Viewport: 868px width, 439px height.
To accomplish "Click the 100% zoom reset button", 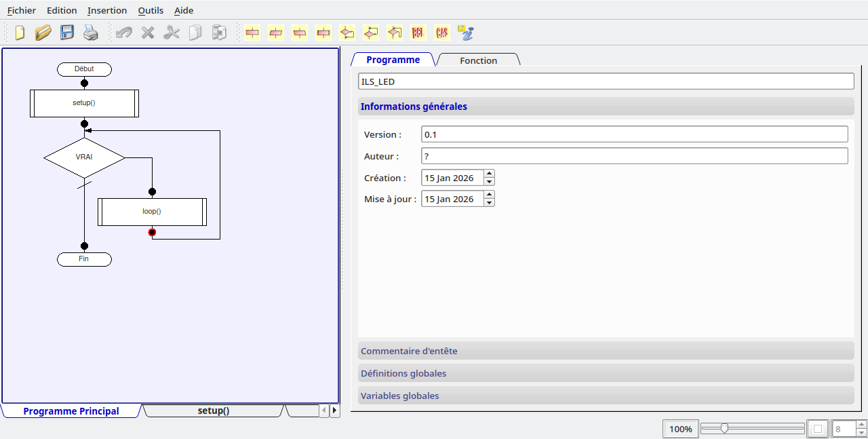I will pyautogui.click(x=681, y=429).
